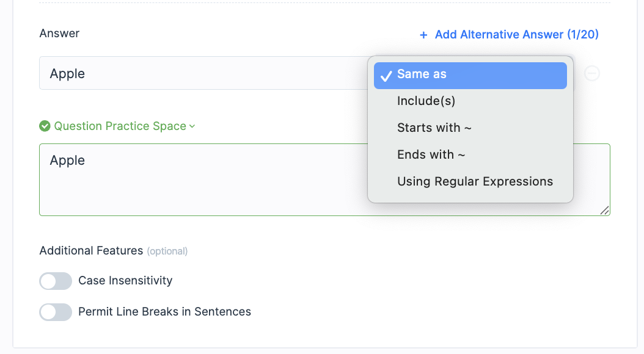644x354 pixels.
Task: Select Ends with ~ in the dropdown
Action: click(x=431, y=155)
